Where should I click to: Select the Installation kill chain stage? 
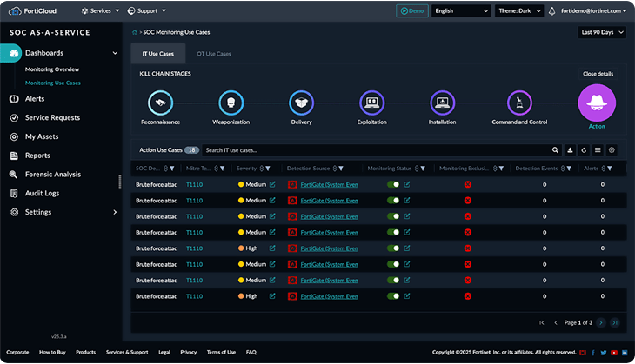tap(442, 103)
